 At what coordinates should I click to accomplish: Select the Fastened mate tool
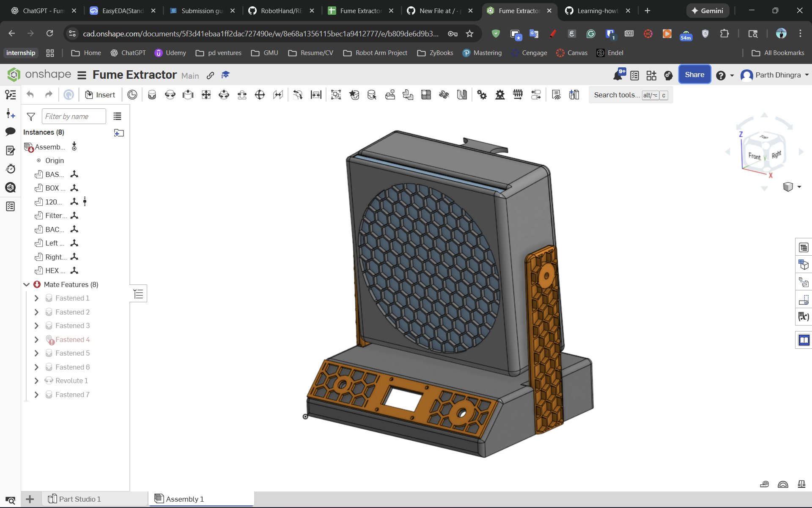point(152,95)
